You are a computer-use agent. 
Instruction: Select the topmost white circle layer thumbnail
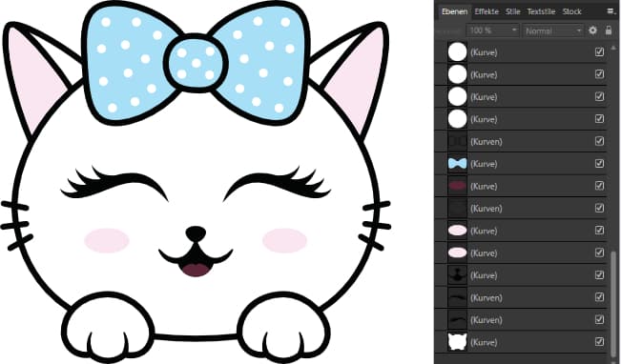pos(458,52)
